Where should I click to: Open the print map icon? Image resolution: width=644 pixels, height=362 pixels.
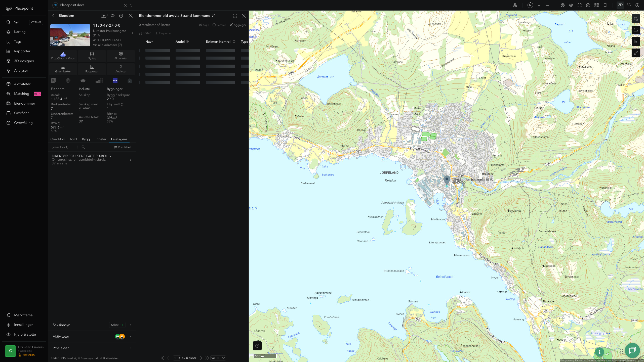point(562,5)
